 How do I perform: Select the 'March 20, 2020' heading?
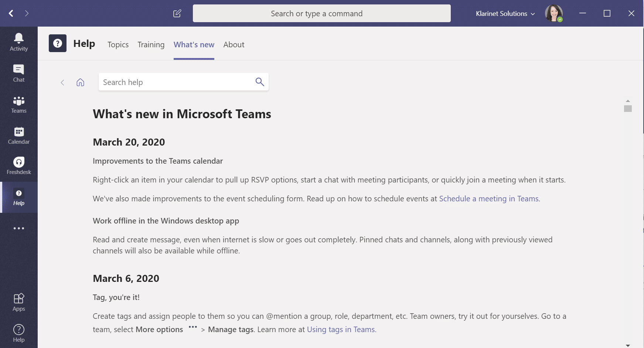[x=129, y=142]
